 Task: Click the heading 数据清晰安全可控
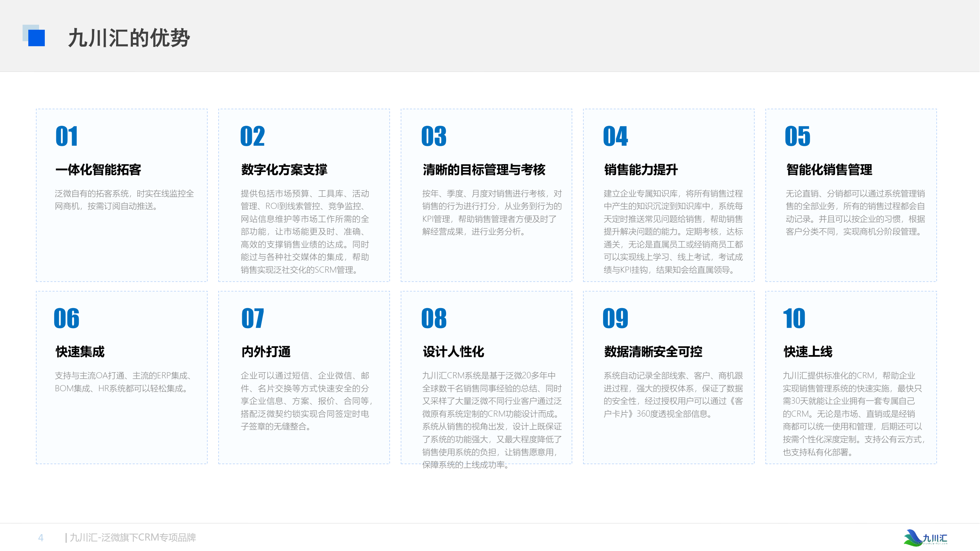653,352
